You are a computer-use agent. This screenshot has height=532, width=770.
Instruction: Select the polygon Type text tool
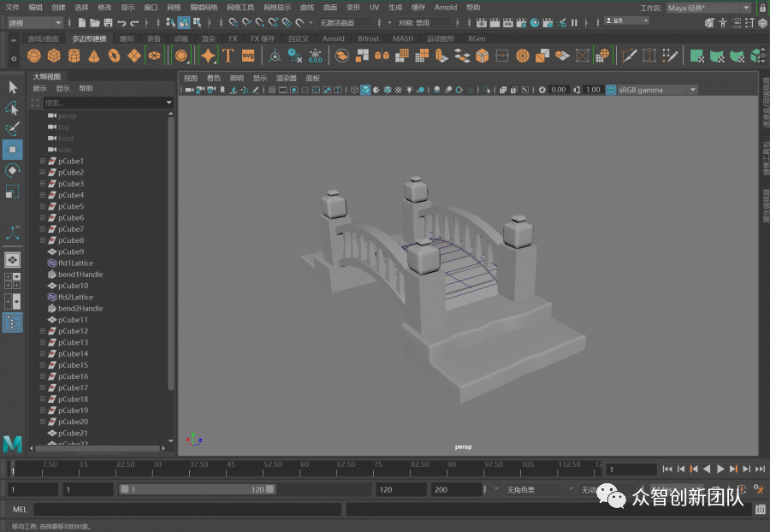[x=228, y=56]
